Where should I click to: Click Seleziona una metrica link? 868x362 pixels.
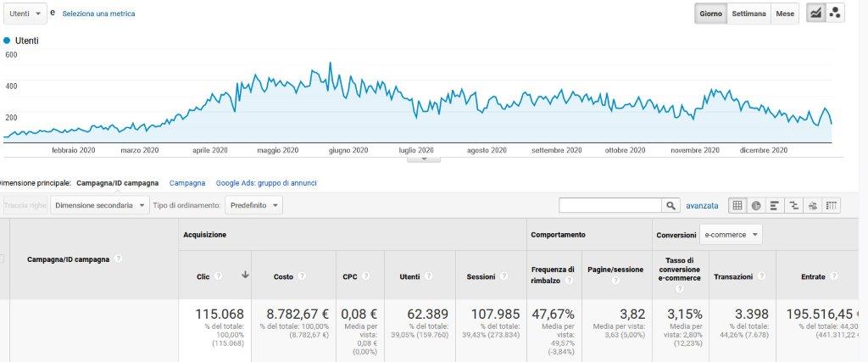pyautogui.click(x=98, y=14)
